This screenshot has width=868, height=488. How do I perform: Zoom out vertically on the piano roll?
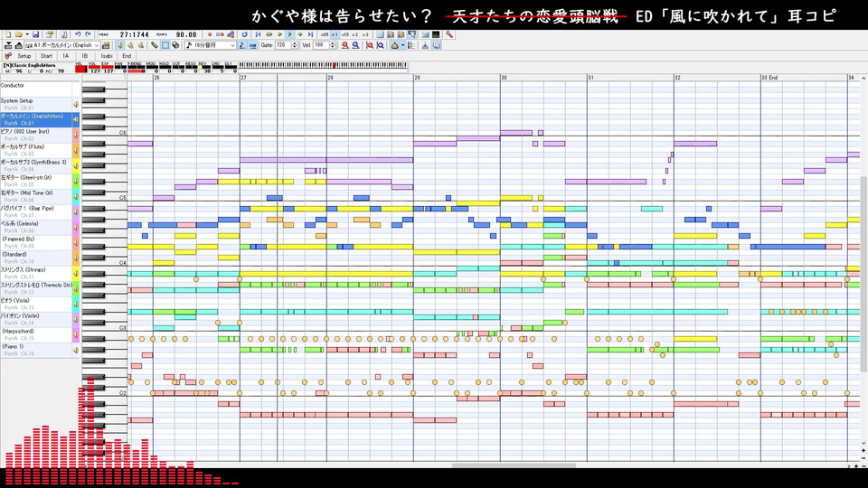coord(381,45)
